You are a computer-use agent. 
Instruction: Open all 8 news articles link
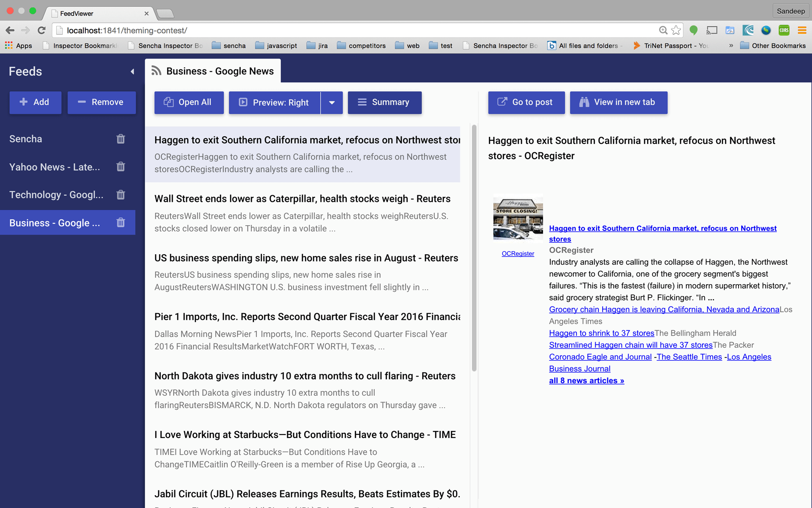click(x=586, y=380)
